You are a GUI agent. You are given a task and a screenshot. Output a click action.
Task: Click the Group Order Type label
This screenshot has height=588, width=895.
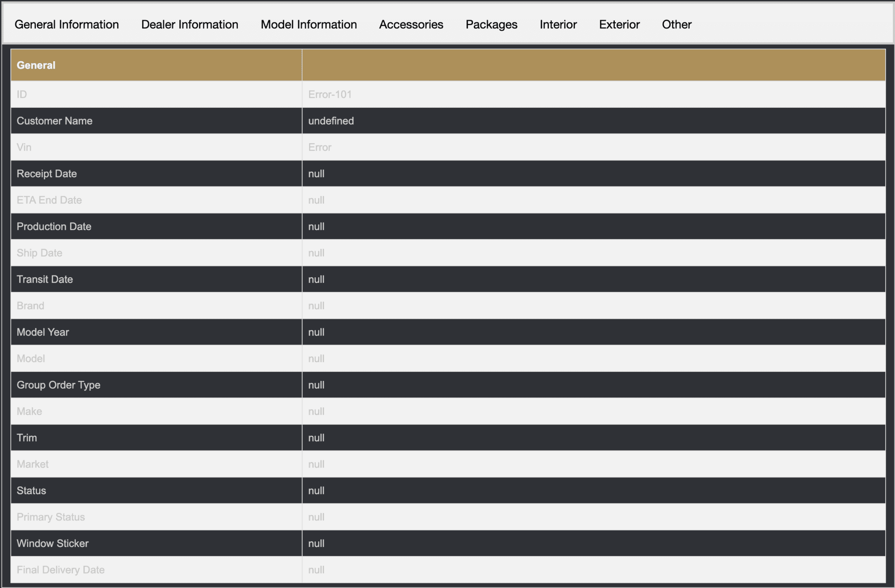(58, 385)
